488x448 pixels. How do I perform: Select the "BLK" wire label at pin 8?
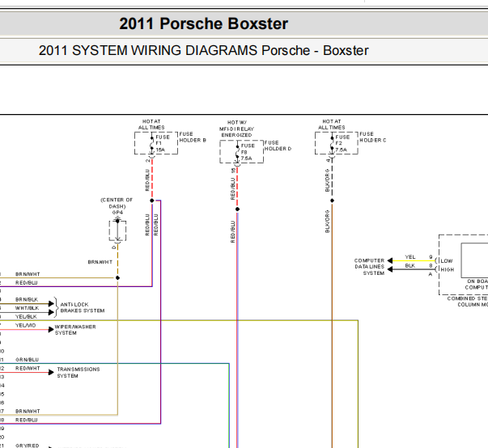(x=410, y=265)
